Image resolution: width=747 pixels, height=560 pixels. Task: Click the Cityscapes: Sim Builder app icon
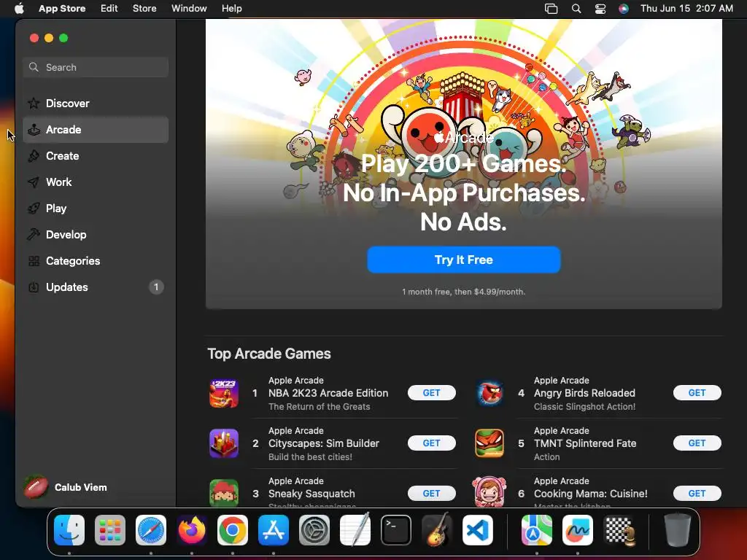[224, 443]
